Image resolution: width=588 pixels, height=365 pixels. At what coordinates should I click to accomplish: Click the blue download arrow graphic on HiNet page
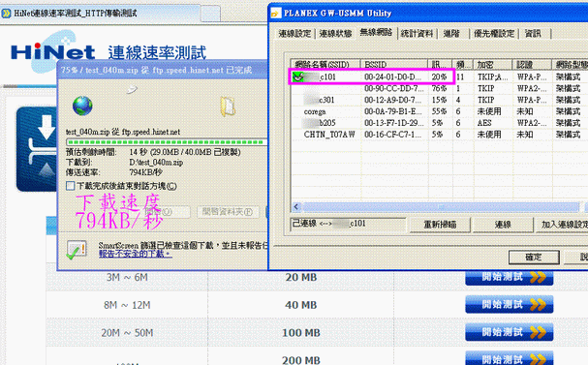click(x=38, y=149)
